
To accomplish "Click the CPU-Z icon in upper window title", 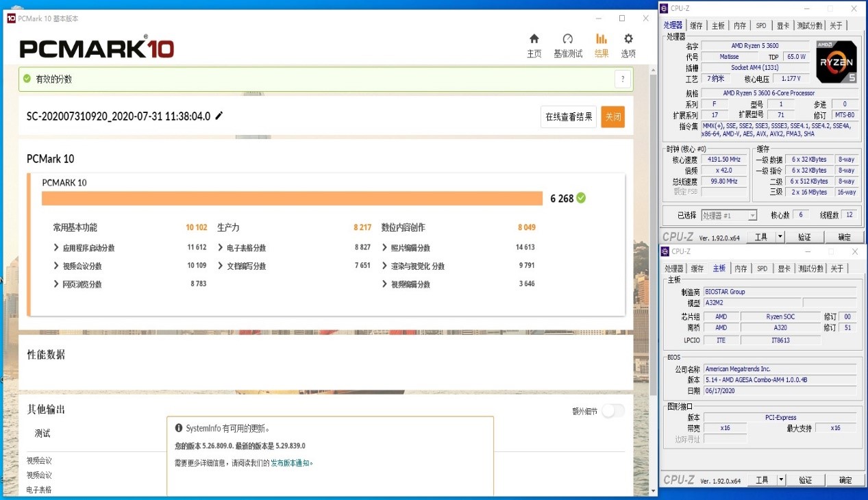I will tap(665, 8).
